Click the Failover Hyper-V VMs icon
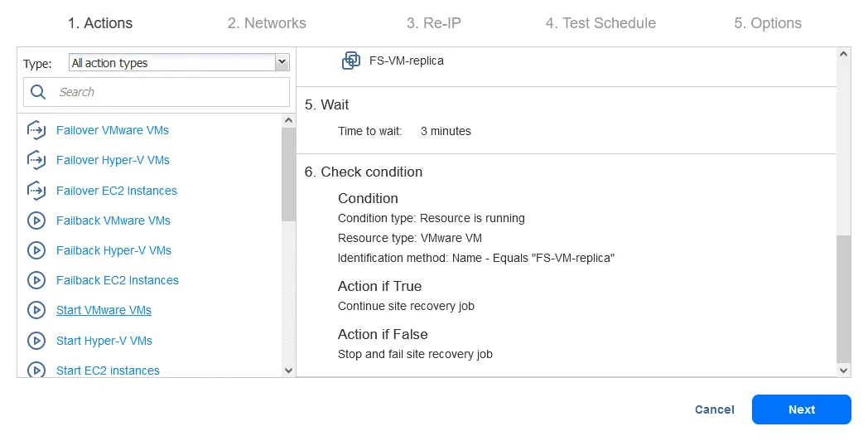 pos(36,160)
